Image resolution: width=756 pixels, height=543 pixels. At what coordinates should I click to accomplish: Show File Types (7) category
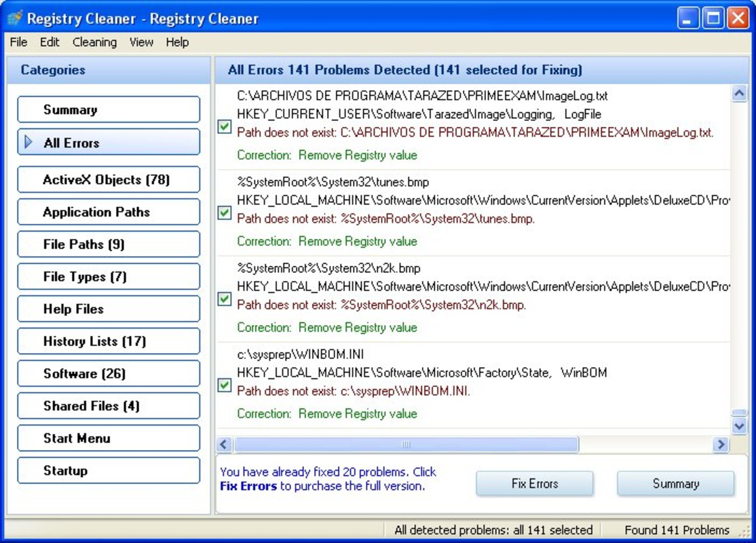(109, 276)
